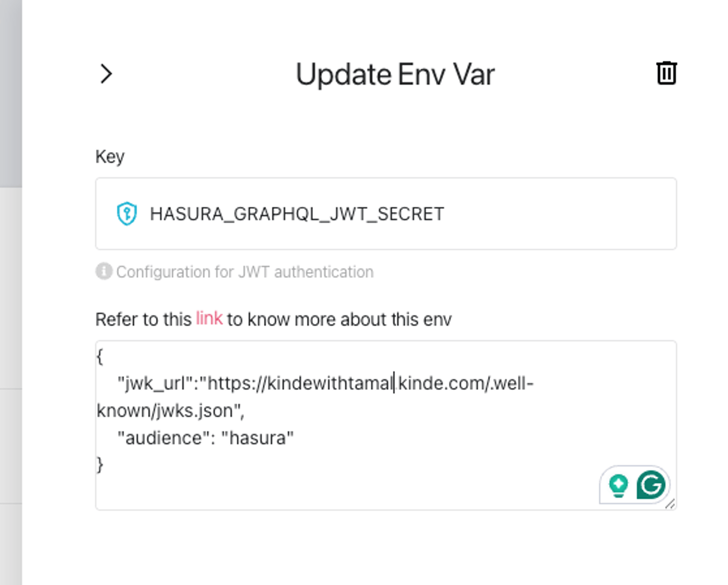
Task: Click the blue shield secret icon beside the key
Action: point(126,213)
